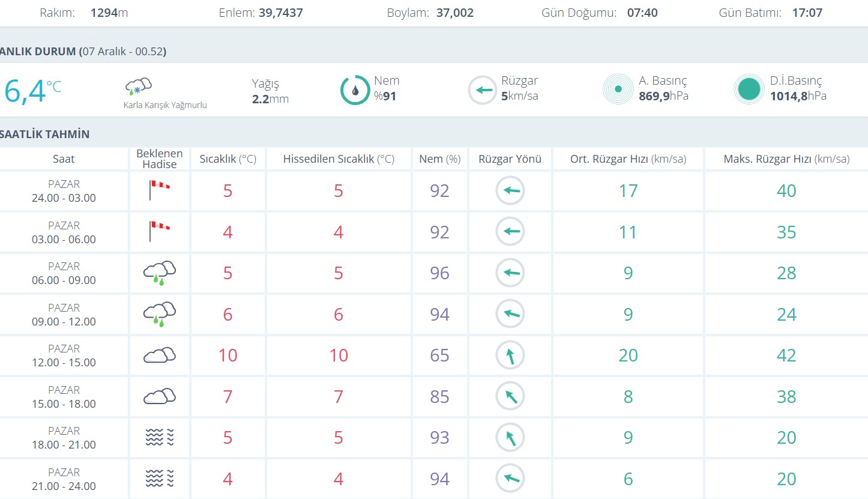868x499 pixels.
Task: Click the D.İ.Basınç filled circle icon
Action: coord(749,89)
